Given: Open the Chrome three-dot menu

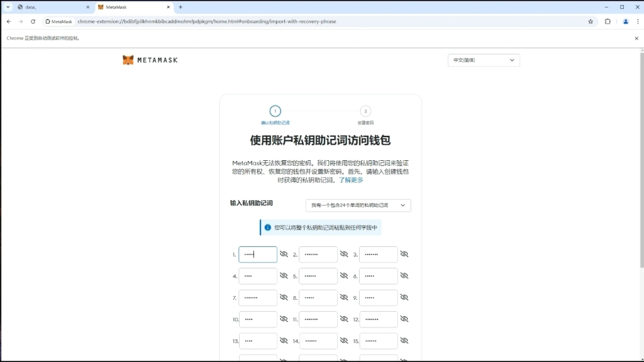Looking at the screenshot, I should point(638,21).
